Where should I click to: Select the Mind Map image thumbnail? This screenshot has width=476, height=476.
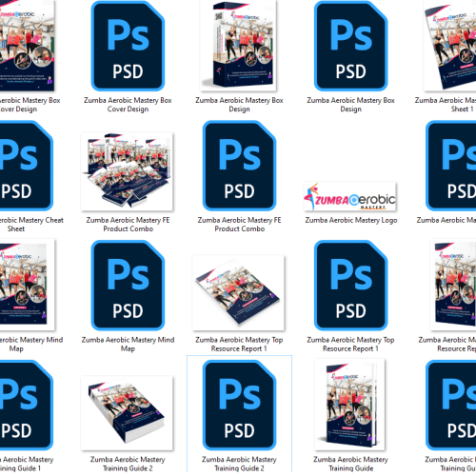[x=27, y=285]
